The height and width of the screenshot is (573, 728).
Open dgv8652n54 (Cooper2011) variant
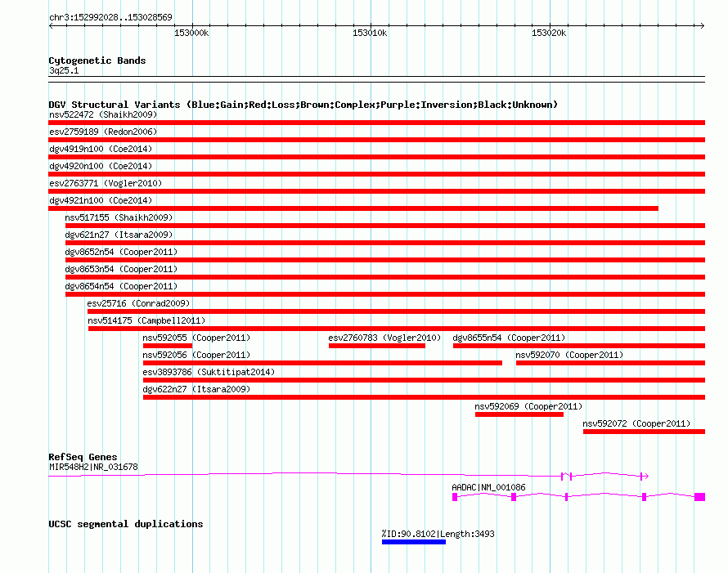(x=121, y=252)
